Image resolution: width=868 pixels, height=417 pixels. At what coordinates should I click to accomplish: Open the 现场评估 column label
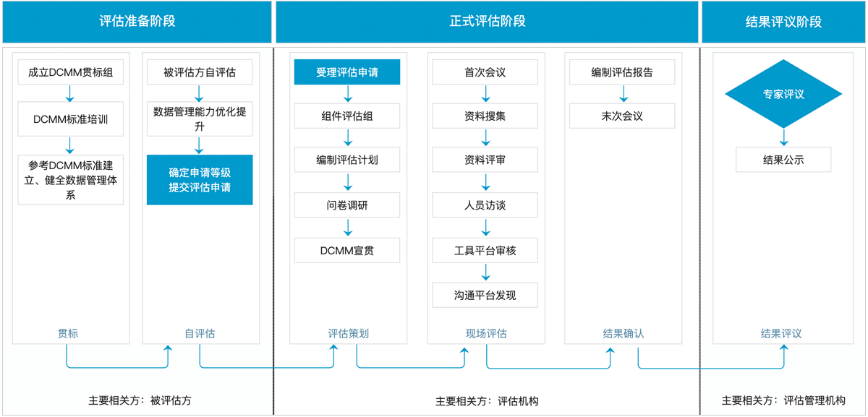click(x=486, y=333)
